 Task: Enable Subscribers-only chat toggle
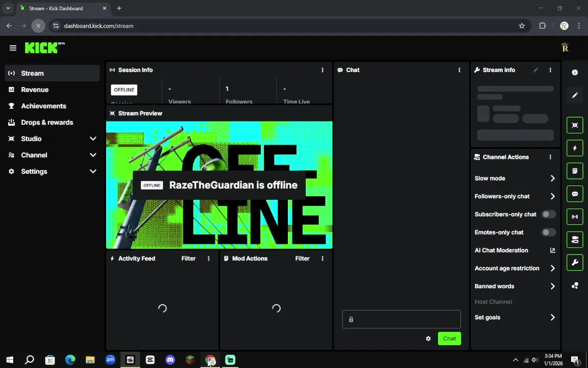coord(549,215)
